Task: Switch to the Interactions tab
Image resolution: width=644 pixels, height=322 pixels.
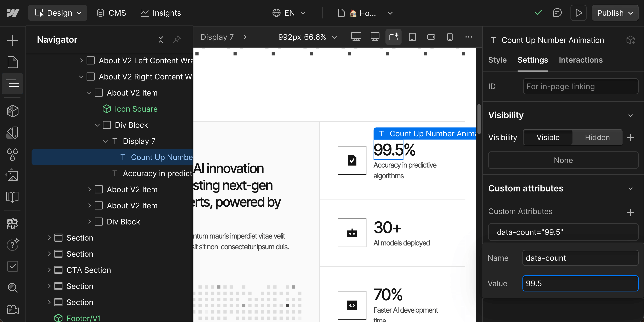Action: pos(580,60)
